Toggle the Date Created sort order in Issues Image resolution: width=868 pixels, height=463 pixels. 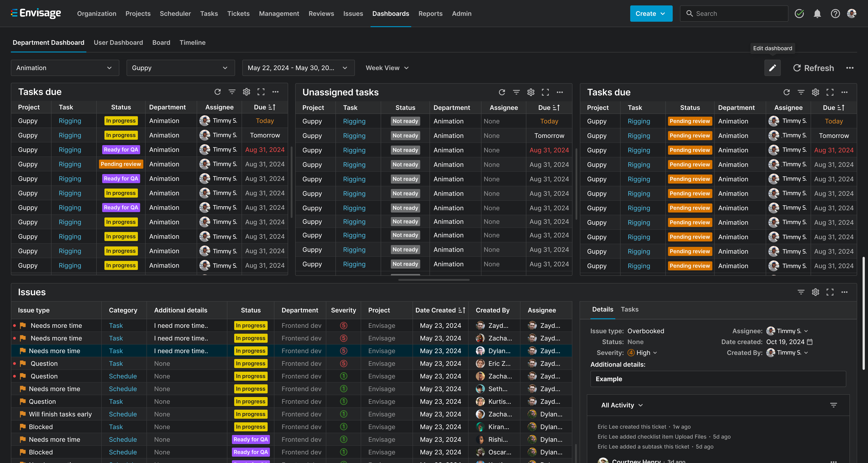[x=462, y=310]
